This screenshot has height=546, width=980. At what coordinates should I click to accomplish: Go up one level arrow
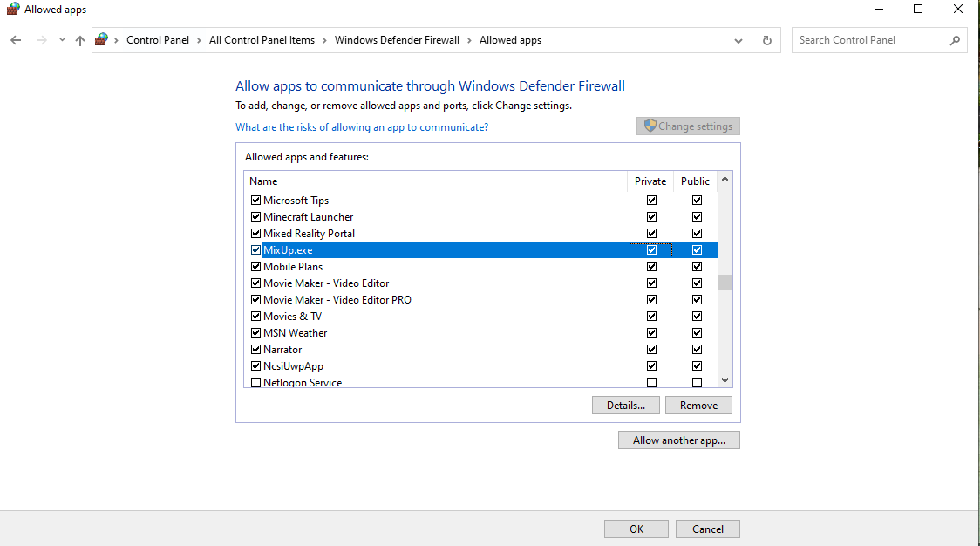point(80,40)
